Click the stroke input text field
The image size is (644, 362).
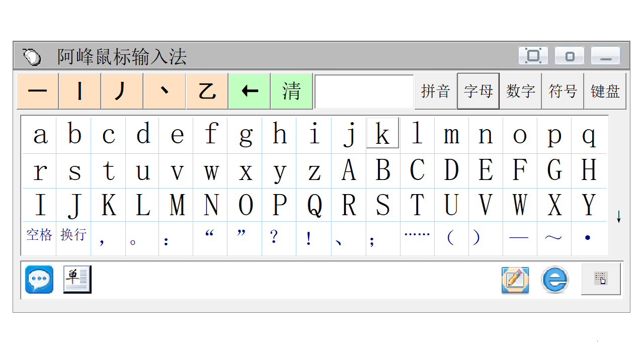(x=364, y=92)
